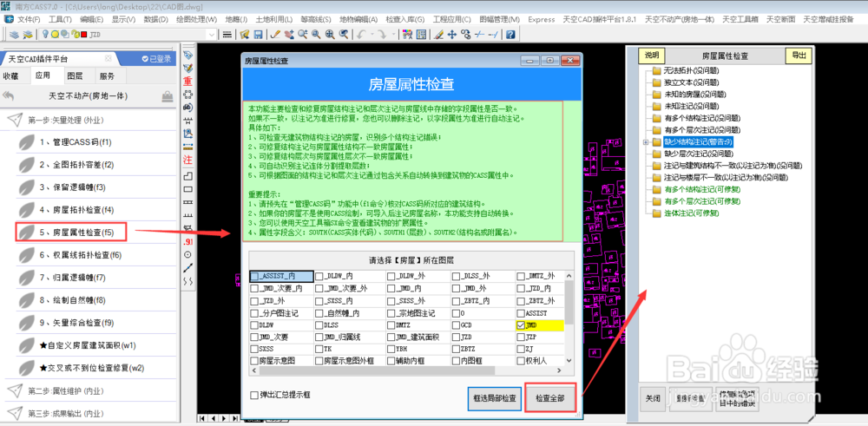Click the red 注 annotation icon
868x426 pixels.
tap(188, 161)
